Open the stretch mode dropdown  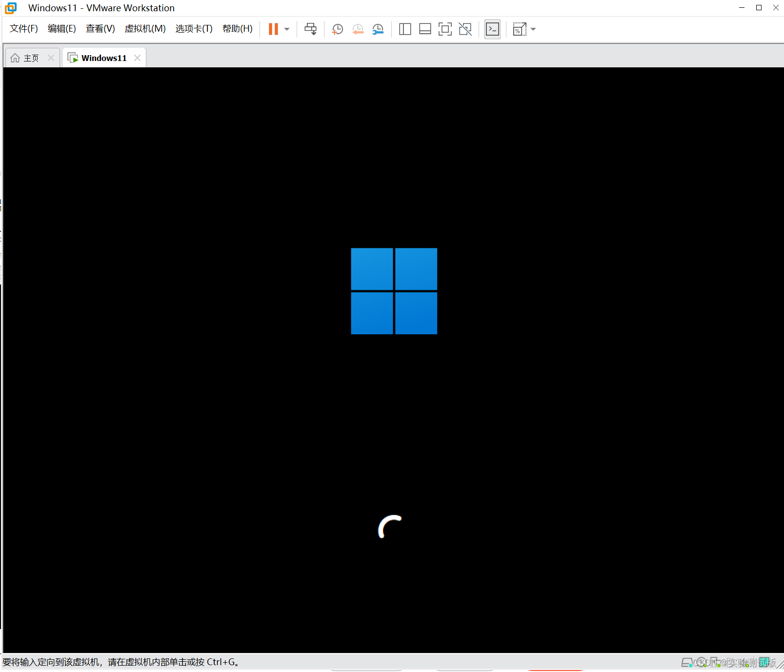[x=533, y=29]
